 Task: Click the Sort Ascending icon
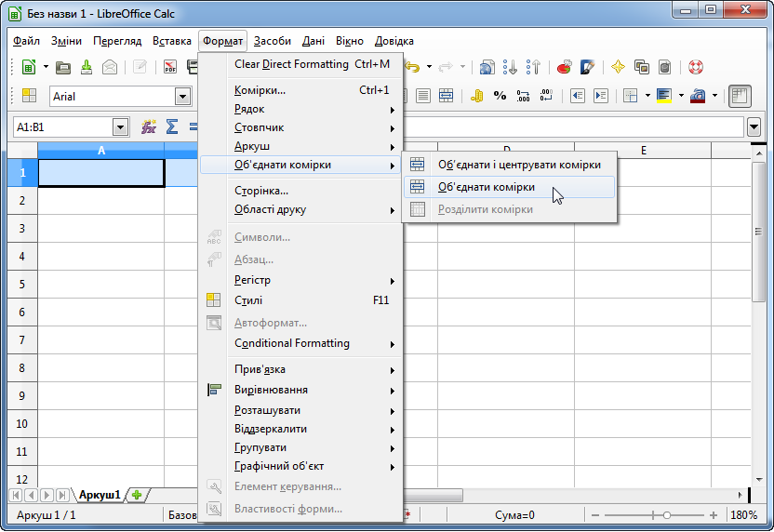tap(511, 67)
